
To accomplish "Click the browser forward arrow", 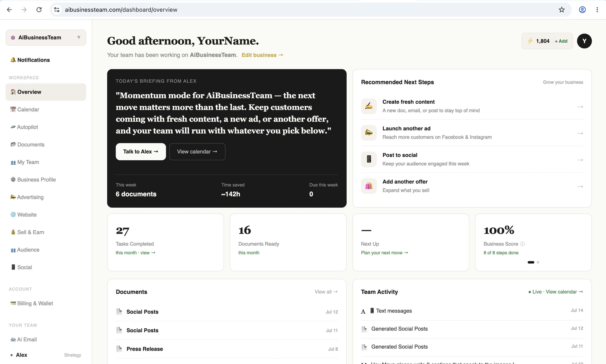I will (x=24, y=10).
